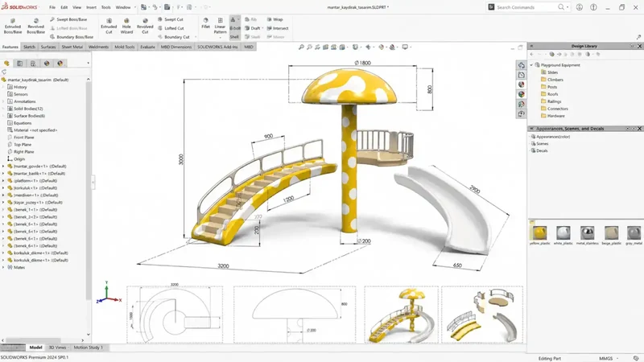
Task: Open the MMGS unit system status entry
Action: pyautogui.click(x=606, y=358)
